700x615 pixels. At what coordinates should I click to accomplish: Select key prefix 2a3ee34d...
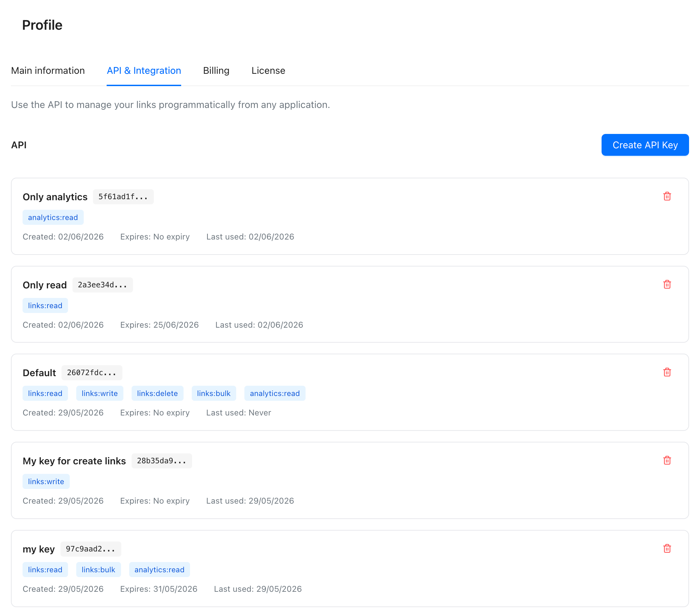tap(103, 285)
